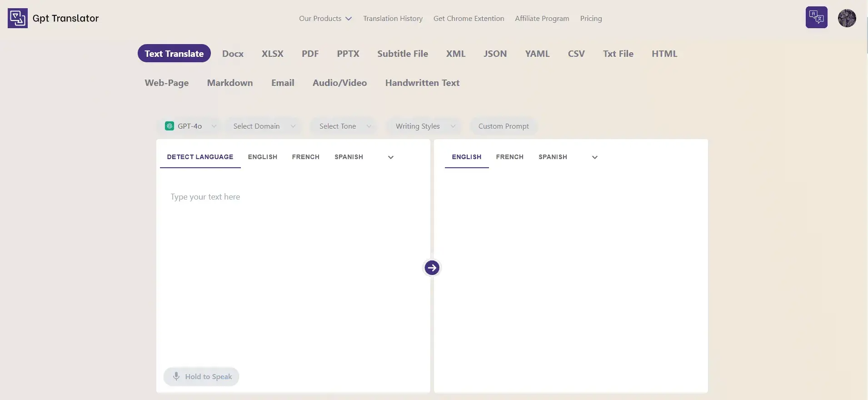Expand more target languages chevron
The width and height of the screenshot is (868, 400).
tap(594, 157)
